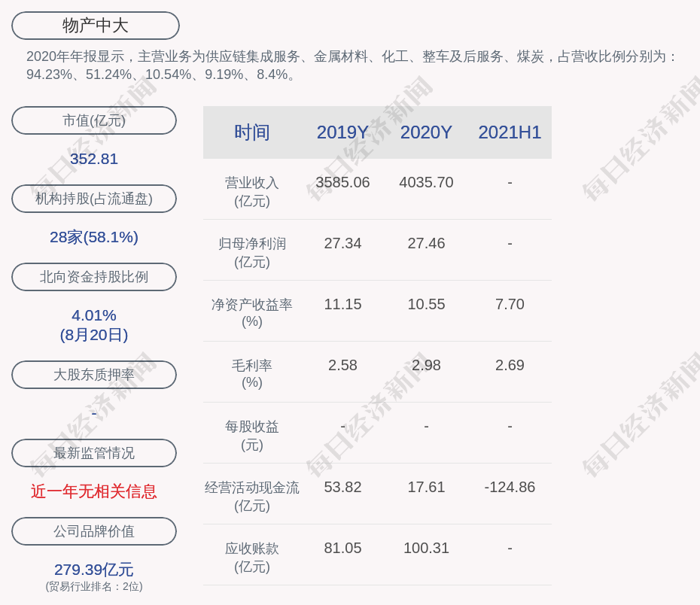Click the 机构持股(占流通盘) pill
The image size is (700, 605).
tap(94, 199)
